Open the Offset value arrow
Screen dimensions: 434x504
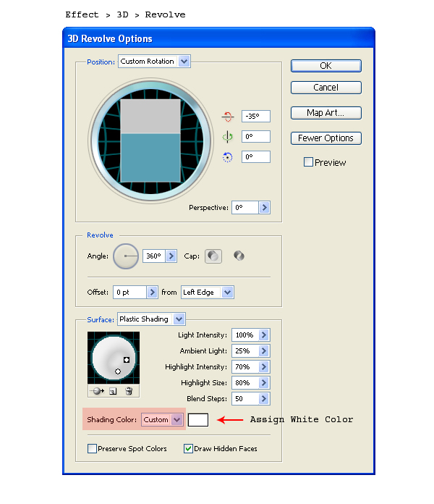(152, 293)
